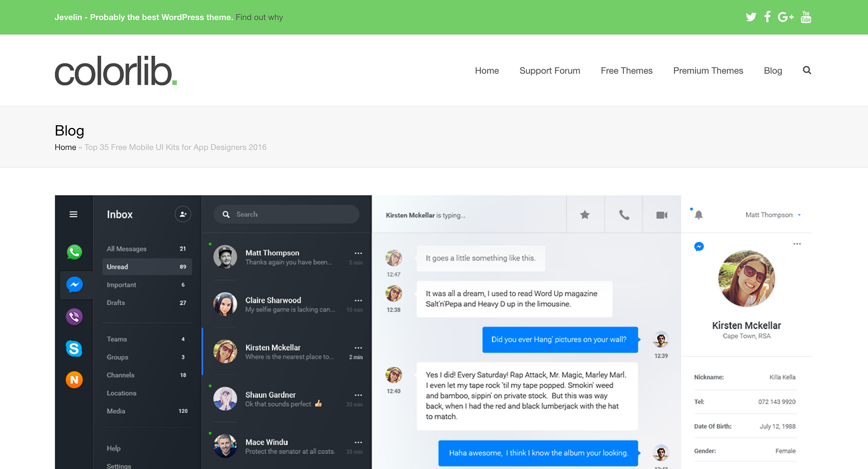Click the blue 'Did you ever Hang' message
868x469 pixels.
(x=560, y=340)
